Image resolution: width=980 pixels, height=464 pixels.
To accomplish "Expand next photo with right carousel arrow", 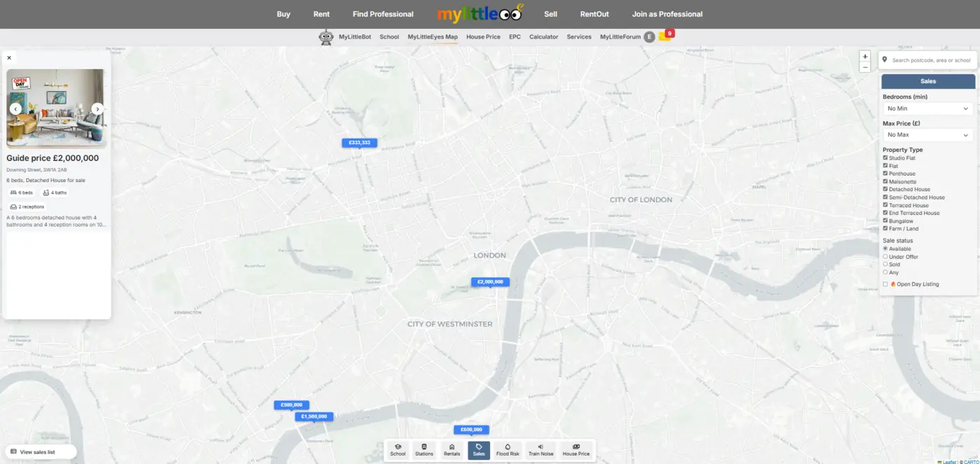I will pos(97,108).
